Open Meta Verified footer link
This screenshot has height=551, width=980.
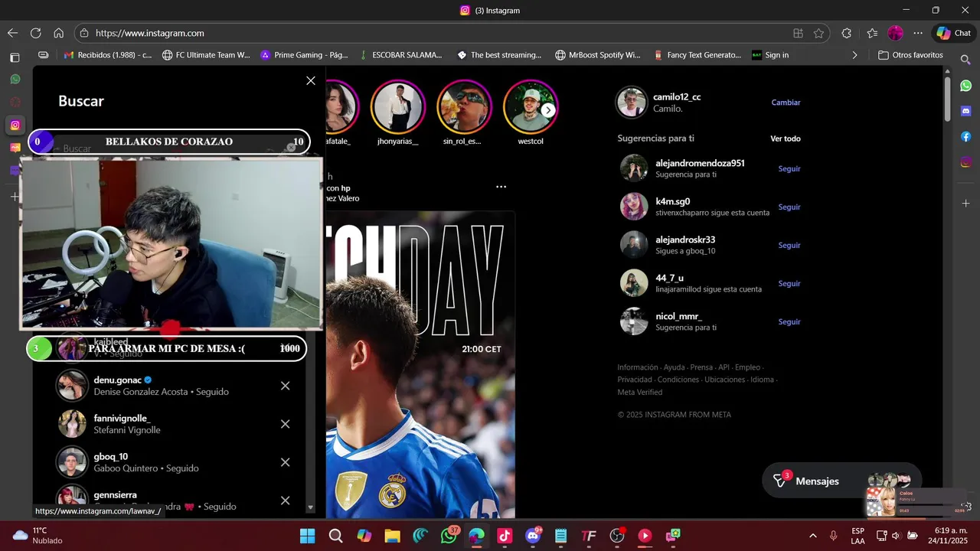coord(640,393)
